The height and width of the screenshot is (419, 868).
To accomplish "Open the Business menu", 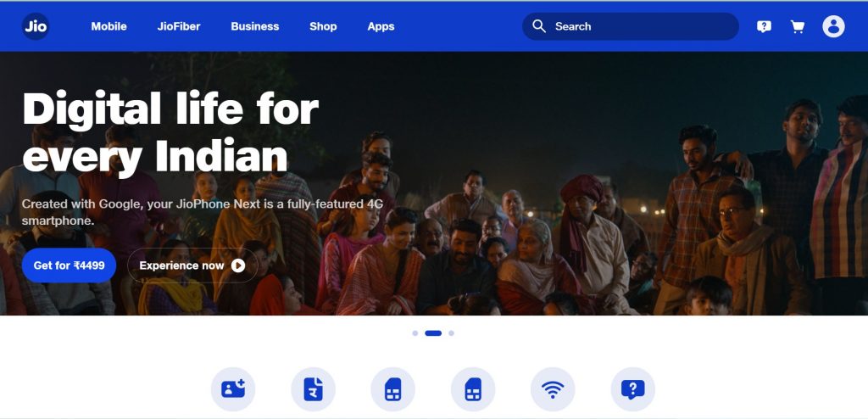I will click(254, 26).
